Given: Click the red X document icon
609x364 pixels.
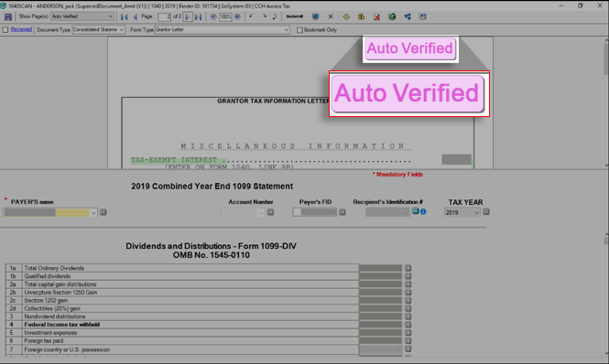Looking at the screenshot, I should 376,16.
